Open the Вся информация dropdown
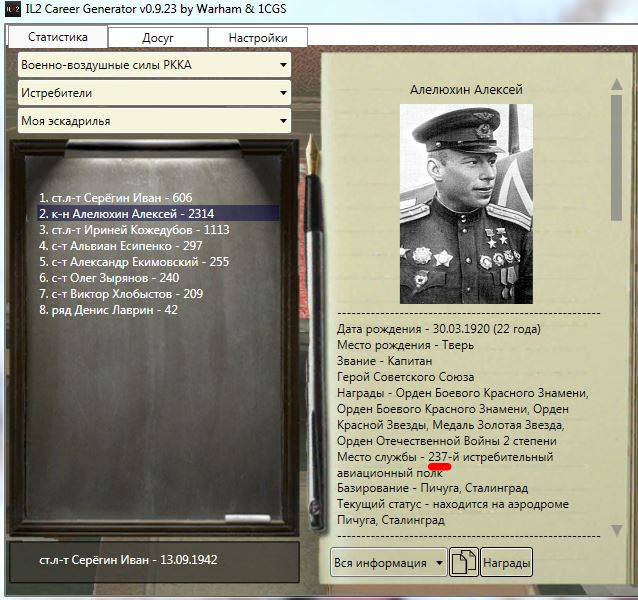This screenshot has height=600, width=638. (x=389, y=562)
